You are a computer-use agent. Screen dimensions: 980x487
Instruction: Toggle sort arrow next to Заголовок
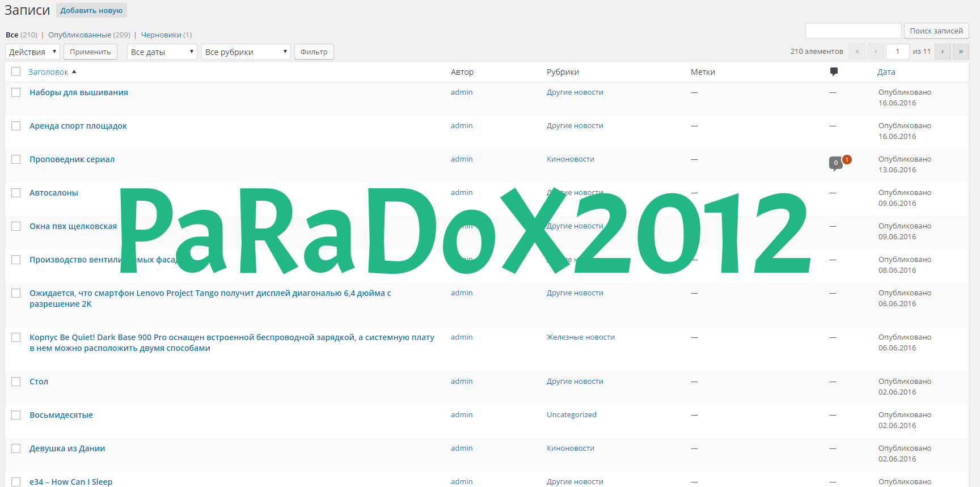[74, 72]
